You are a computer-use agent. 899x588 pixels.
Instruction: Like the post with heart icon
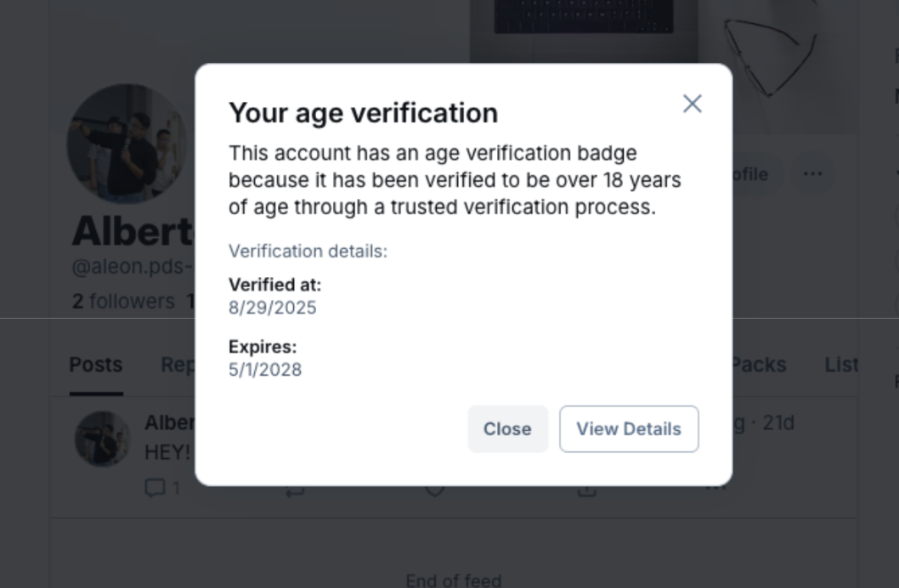tap(434, 490)
